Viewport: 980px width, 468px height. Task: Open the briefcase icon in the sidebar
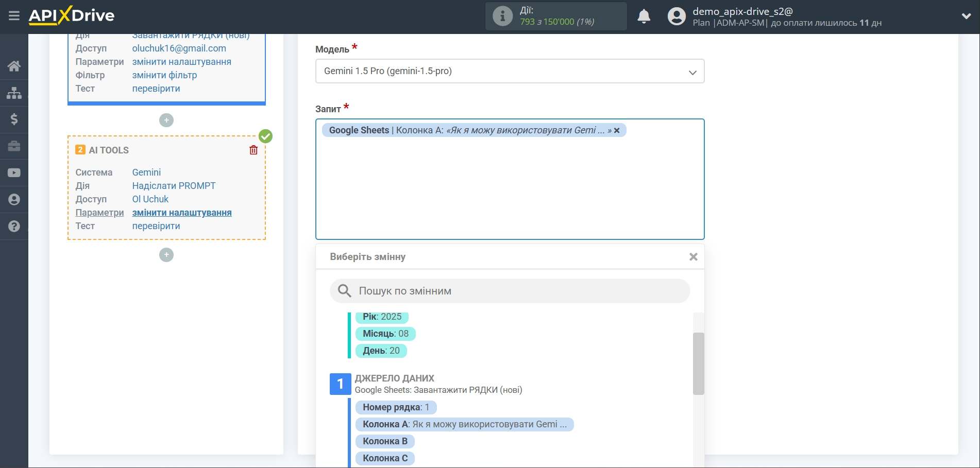pyautogui.click(x=14, y=146)
